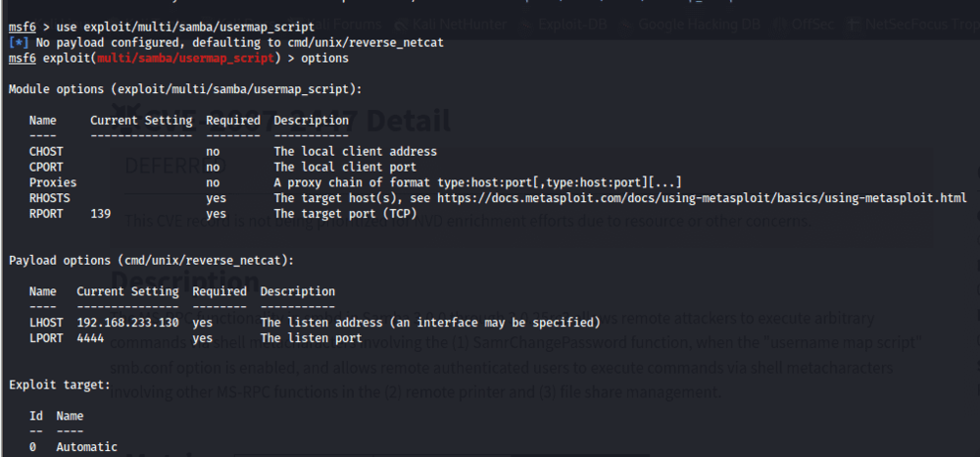Click target Id '0'

(x=32, y=447)
